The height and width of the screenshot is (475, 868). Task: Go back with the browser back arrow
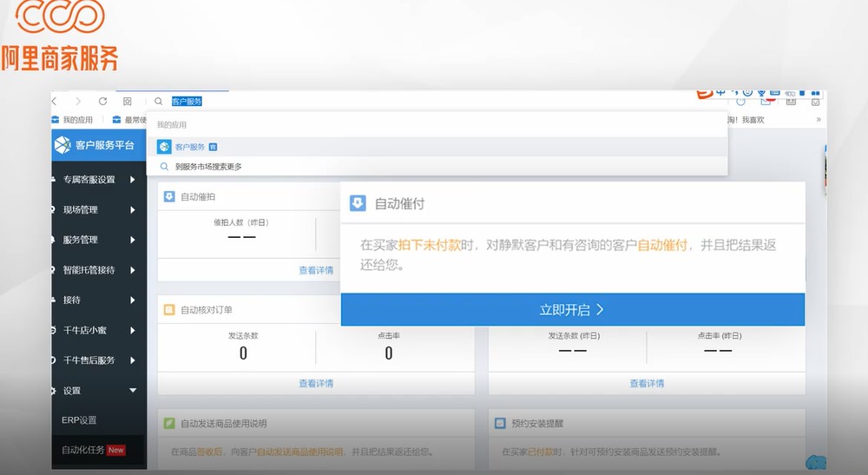click(54, 102)
